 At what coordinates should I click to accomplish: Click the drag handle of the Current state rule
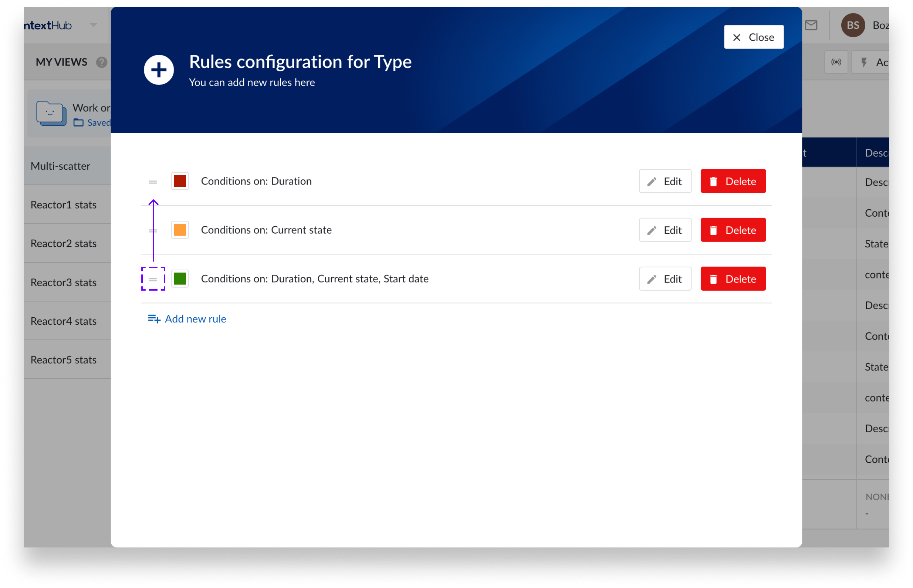[x=153, y=230]
